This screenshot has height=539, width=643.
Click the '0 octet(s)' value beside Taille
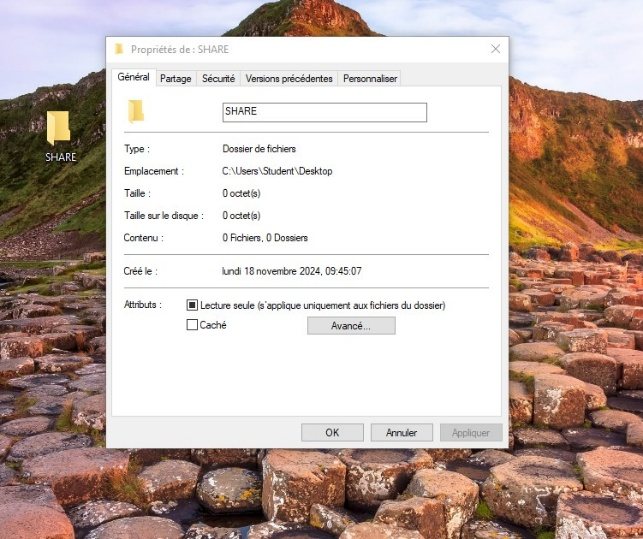point(241,193)
